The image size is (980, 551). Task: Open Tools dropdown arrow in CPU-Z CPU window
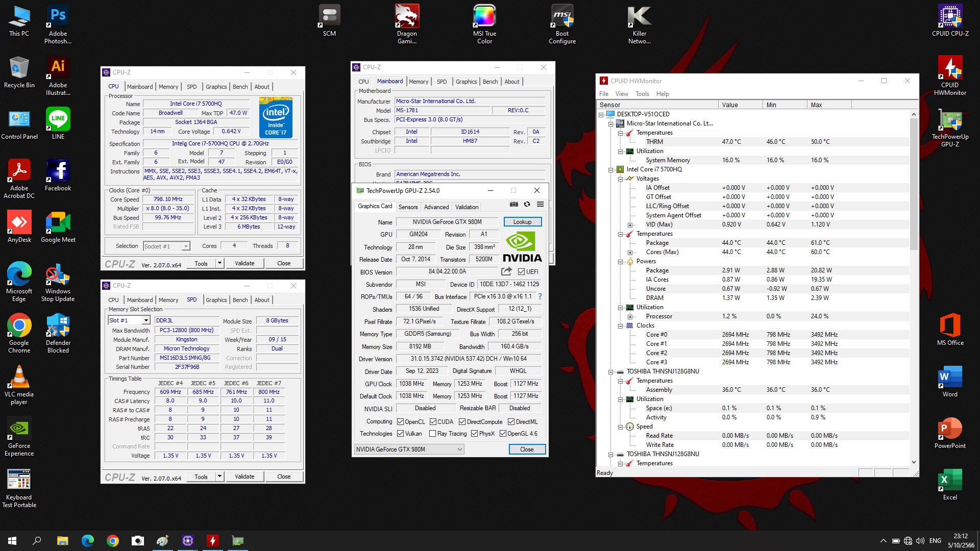(219, 263)
